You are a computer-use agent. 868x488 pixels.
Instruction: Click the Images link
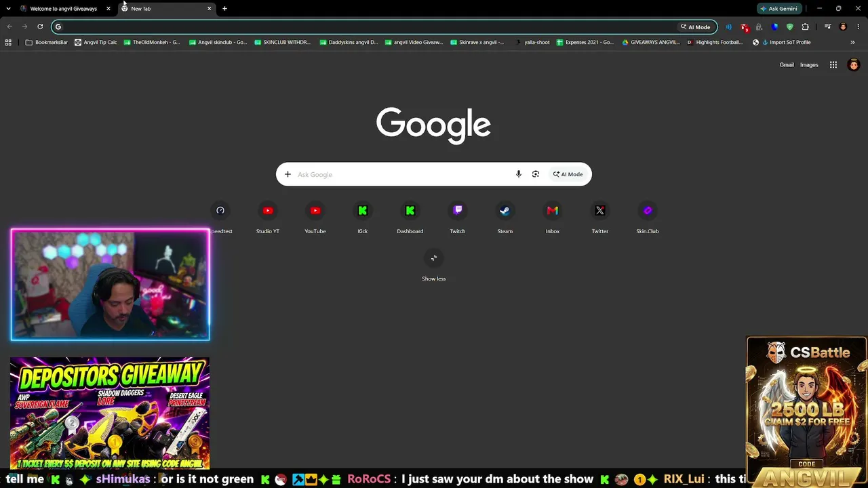pyautogui.click(x=809, y=65)
